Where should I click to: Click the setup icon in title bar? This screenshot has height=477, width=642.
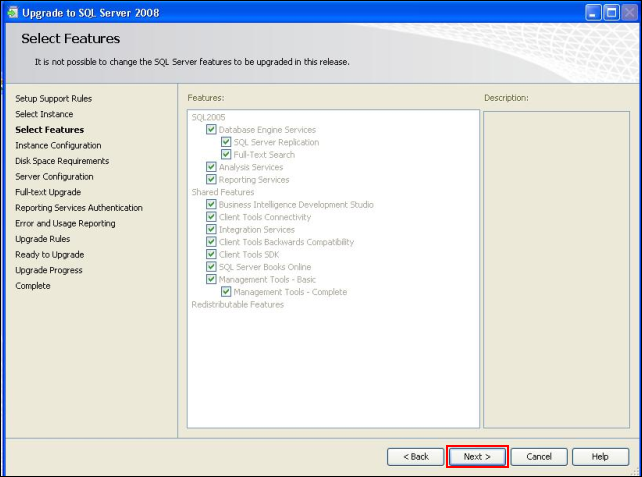[x=12, y=13]
